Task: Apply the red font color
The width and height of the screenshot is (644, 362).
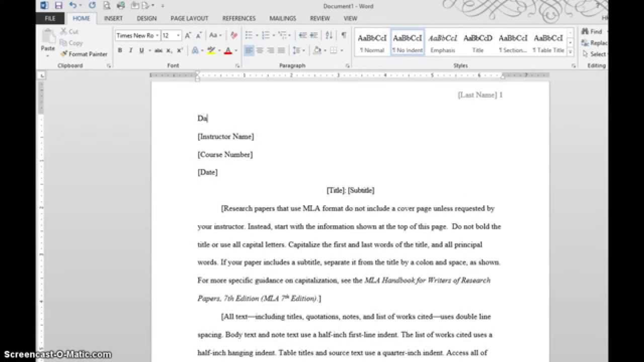Action: pyautogui.click(x=228, y=50)
